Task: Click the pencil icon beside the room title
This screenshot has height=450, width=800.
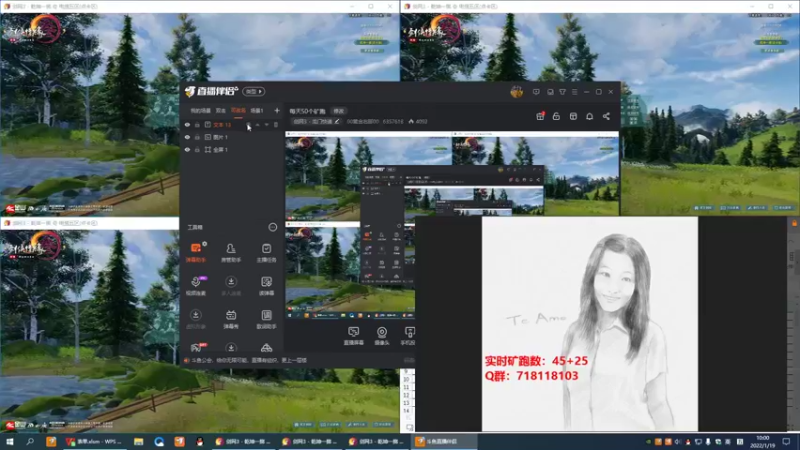Action: click(337, 121)
